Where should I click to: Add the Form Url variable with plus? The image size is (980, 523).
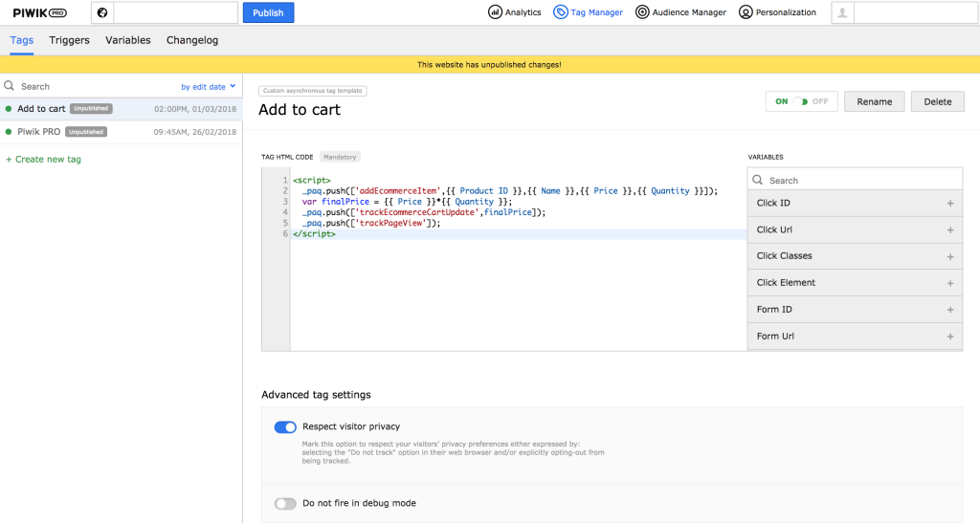point(950,337)
